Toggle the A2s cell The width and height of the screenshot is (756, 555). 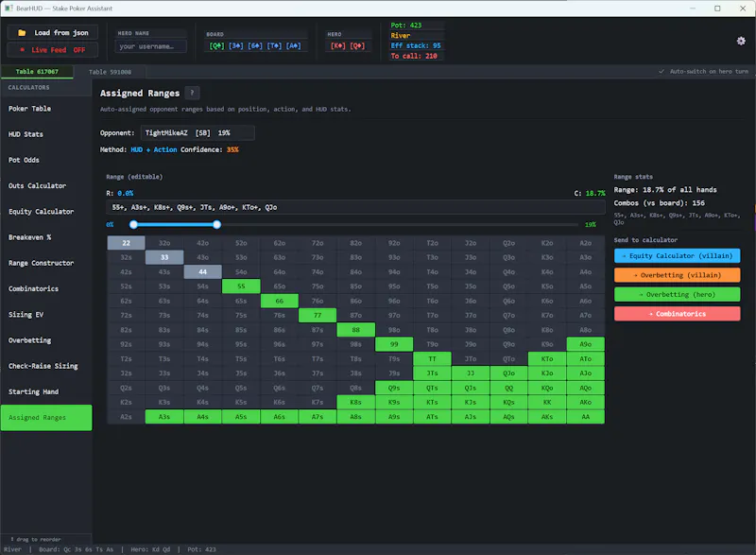pos(126,417)
